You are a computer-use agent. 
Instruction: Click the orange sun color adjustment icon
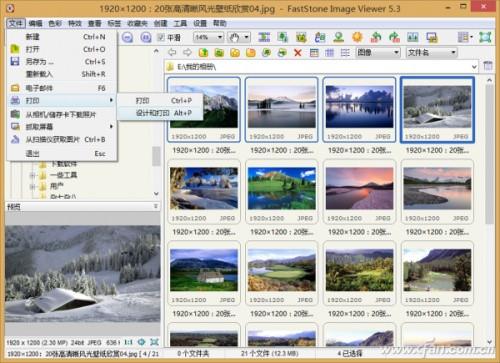point(357,37)
